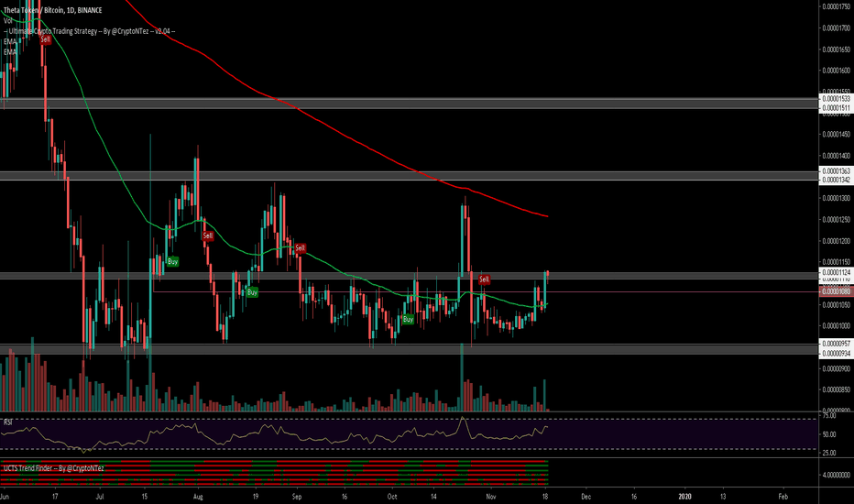This screenshot has width=854, height=504.
Task: Click the Feb date on time axis
Action: (783, 497)
